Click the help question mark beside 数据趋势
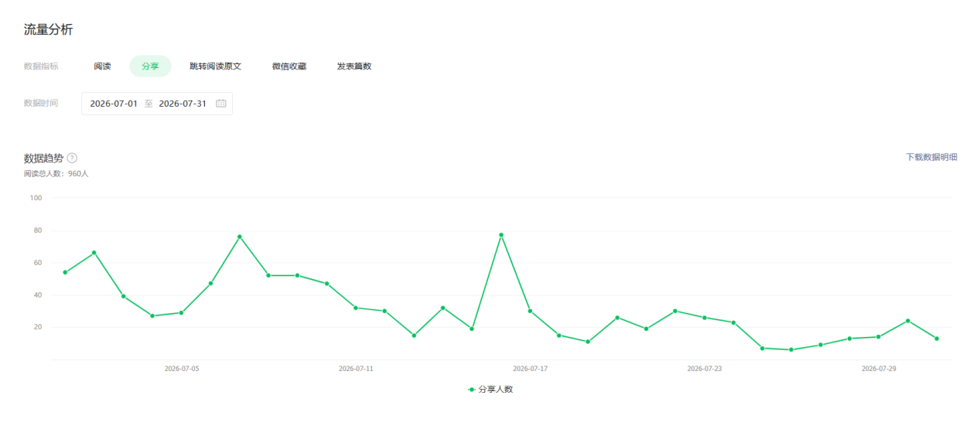Viewport: 980px width, 443px height. (x=72, y=158)
